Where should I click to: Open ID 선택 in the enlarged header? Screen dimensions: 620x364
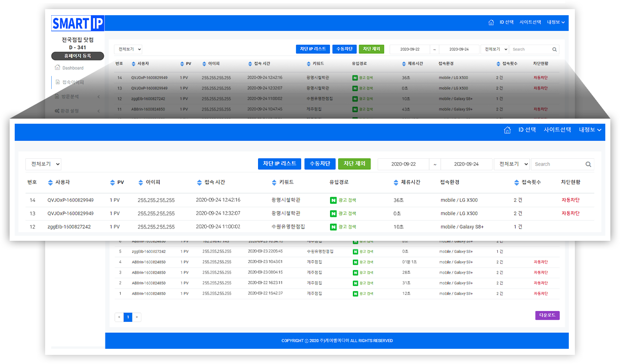tap(527, 130)
